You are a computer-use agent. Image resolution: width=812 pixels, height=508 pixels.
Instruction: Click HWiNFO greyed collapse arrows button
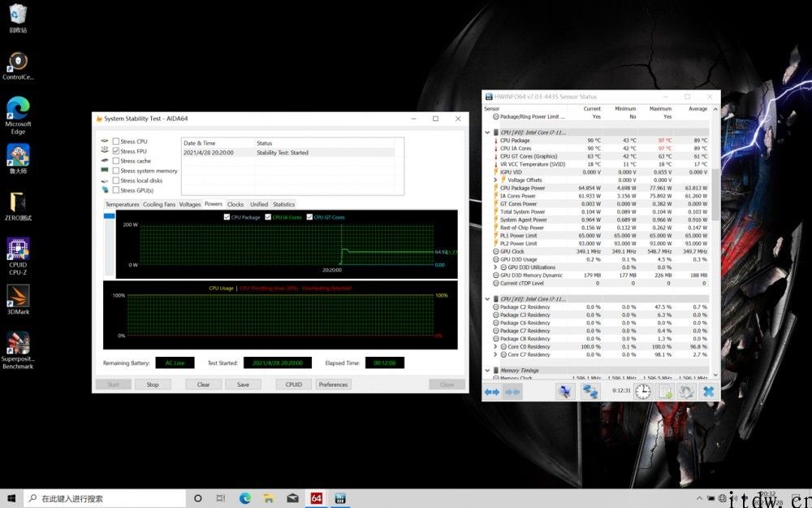512,392
